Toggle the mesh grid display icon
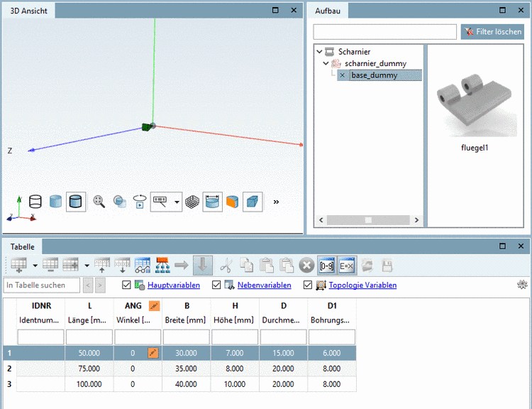This screenshot has width=532, height=409. pos(192,202)
